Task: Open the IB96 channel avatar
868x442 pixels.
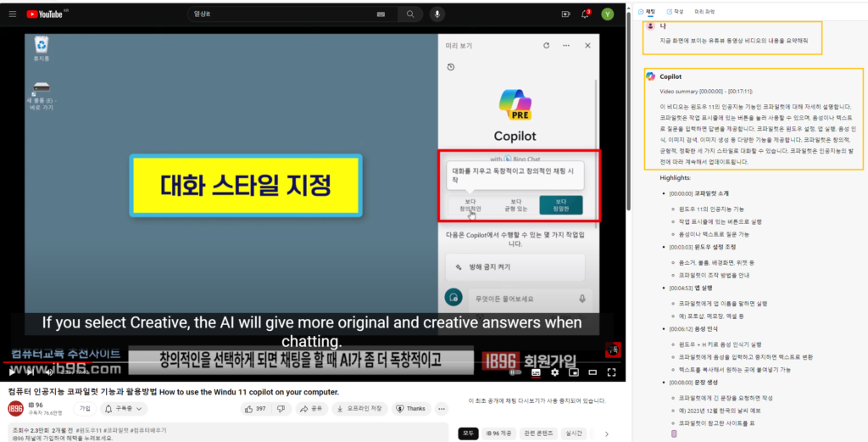Action: [15, 409]
